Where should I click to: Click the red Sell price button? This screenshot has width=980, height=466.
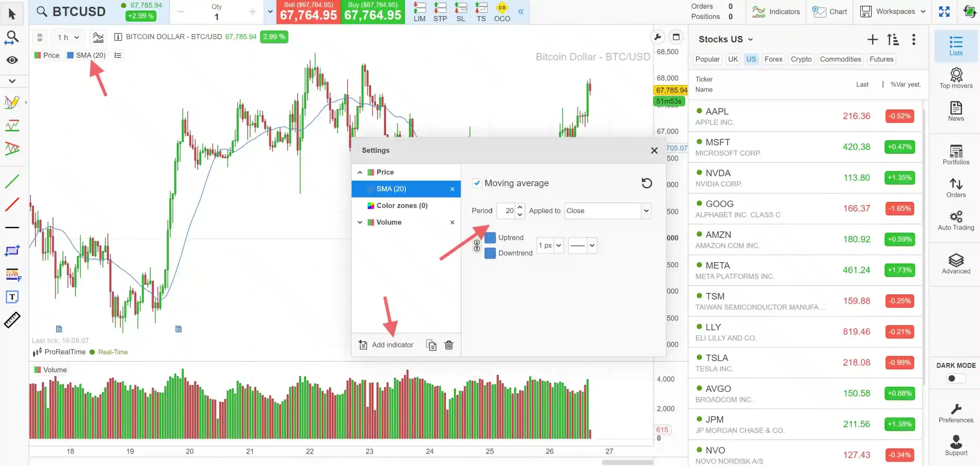tap(308, 12)
